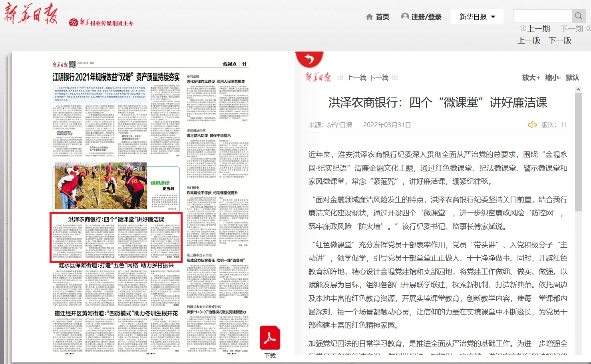Open 探索"1+3+X"治理模式 article

coord(216,312)
